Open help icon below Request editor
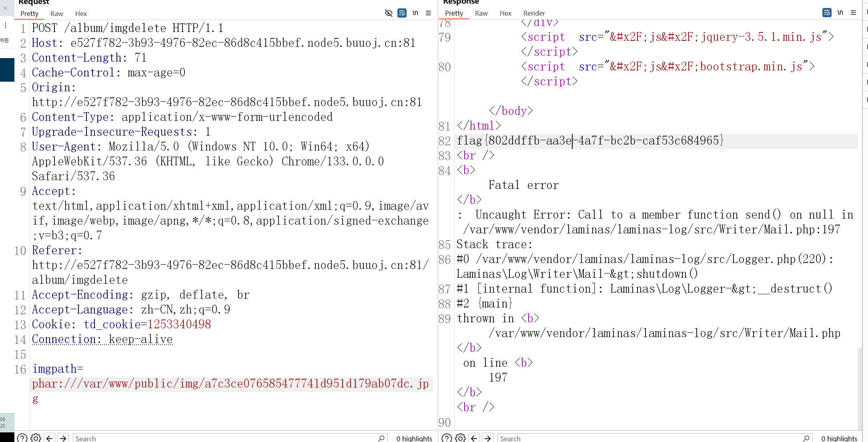The image size is (868, 442). pos(22,438)
